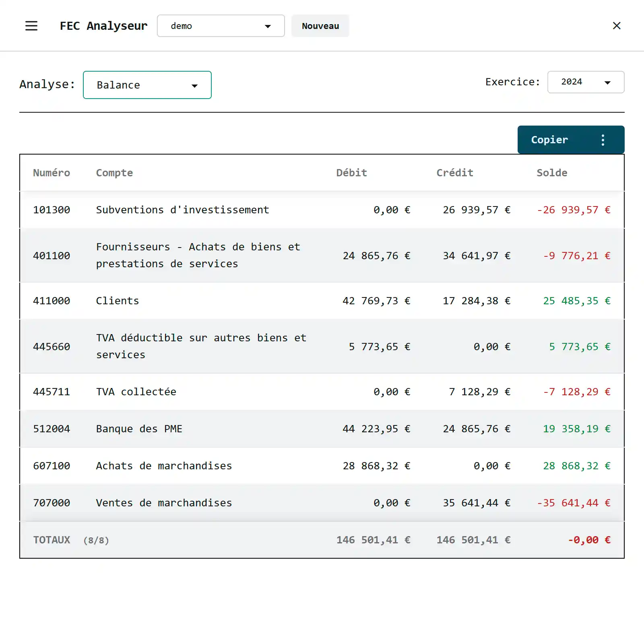
Task: Change the Exercice year 2024 dropdown
Action: click(x=586, y=82)
